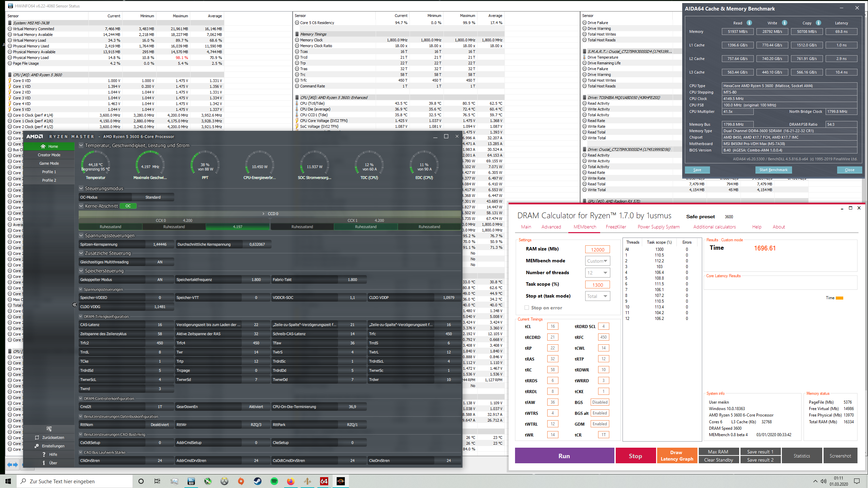The width and height of the screenshot is (868, 488).
Task: Collapse Ryzen Master sidebar with double-arrow
Action: coord(75,305)
